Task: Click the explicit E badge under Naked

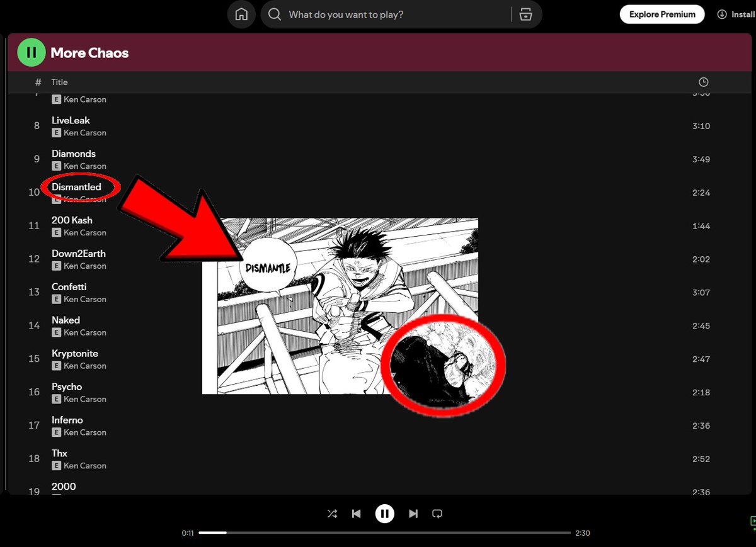Action: pyautogui.click(x=56, y=333)
